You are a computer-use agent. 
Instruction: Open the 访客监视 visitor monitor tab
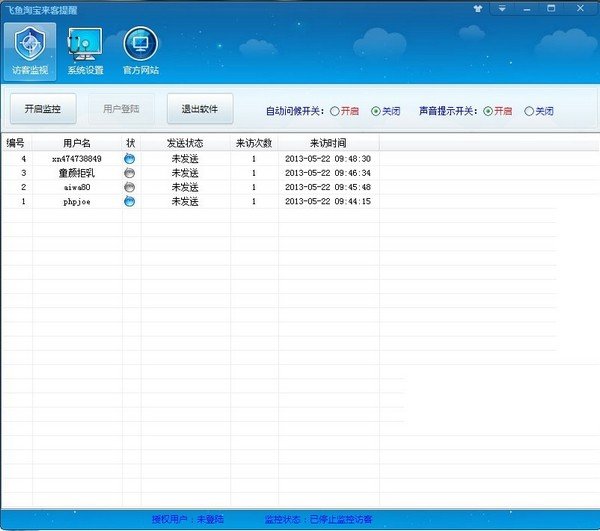pos(30,52)
